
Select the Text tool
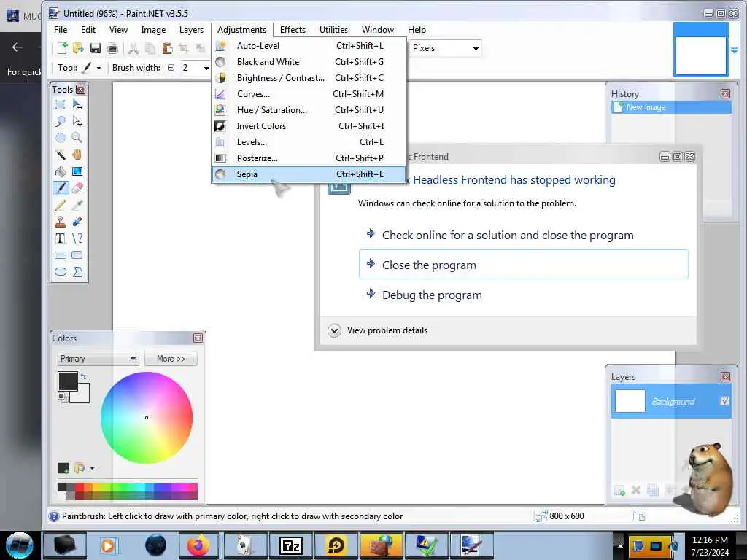tap(61, 238)
